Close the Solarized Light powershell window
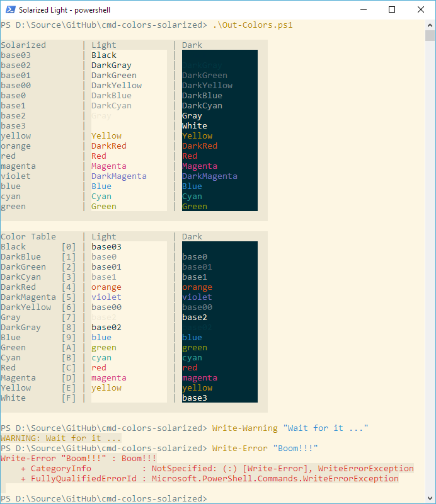Viewport: 436px width, 504px height. click(x=421, y=9)
